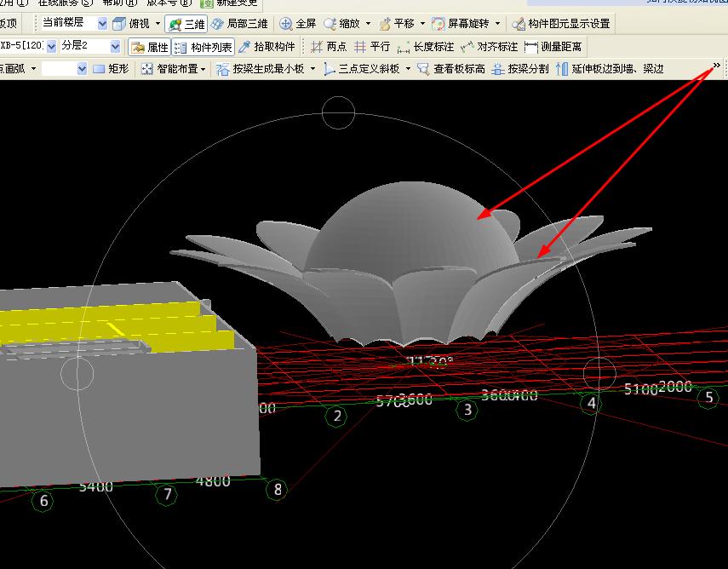
Task: Open the 屏幕旋转 dropdown arrow
Action: tap(497, 24)
